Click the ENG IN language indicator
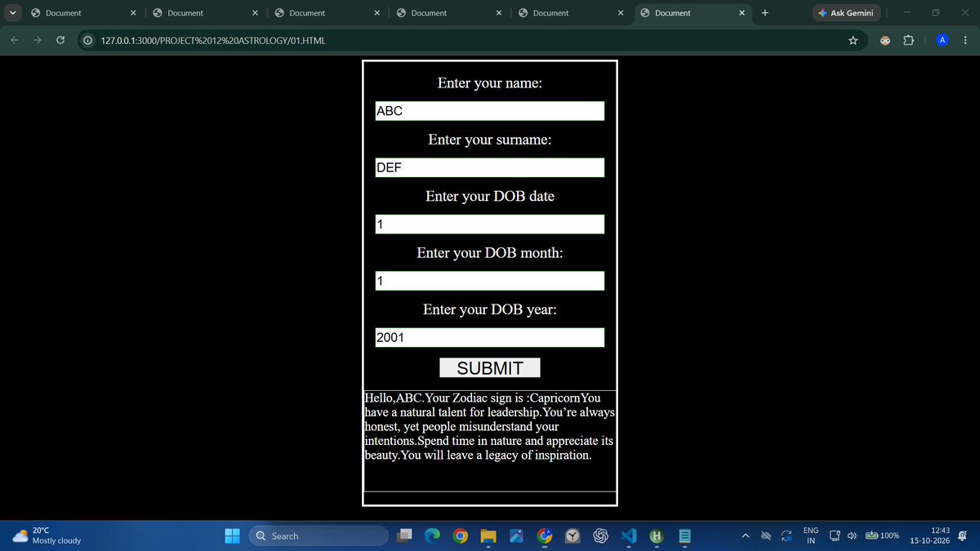This screenshot has height=551, width=980. click(x=811, y=535)
